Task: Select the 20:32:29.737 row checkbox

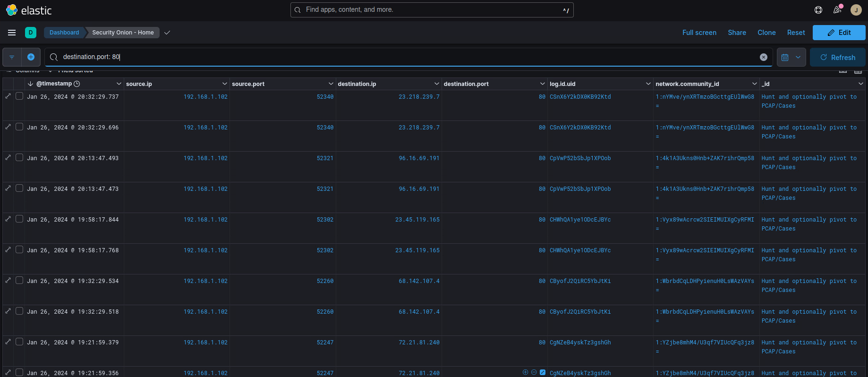Action: 19,96
